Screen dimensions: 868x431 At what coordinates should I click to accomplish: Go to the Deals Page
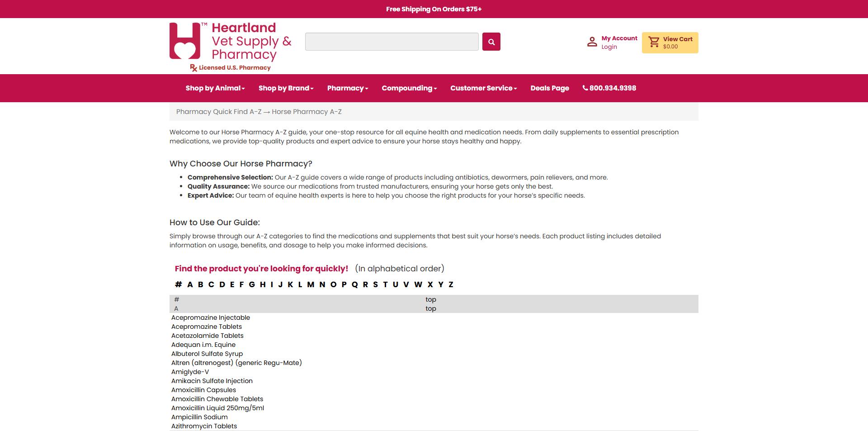click(x=549, y=88)
